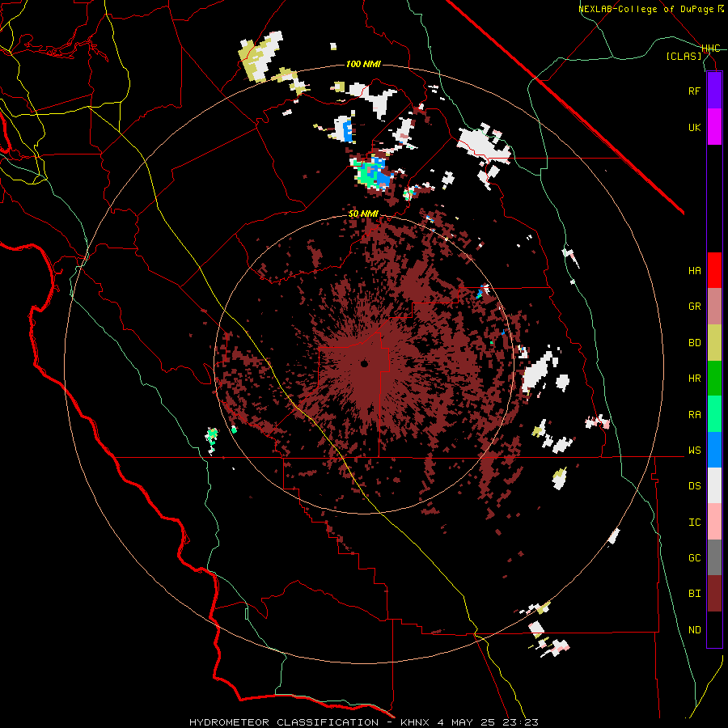Click the radar site center dot

pos(365,364)
